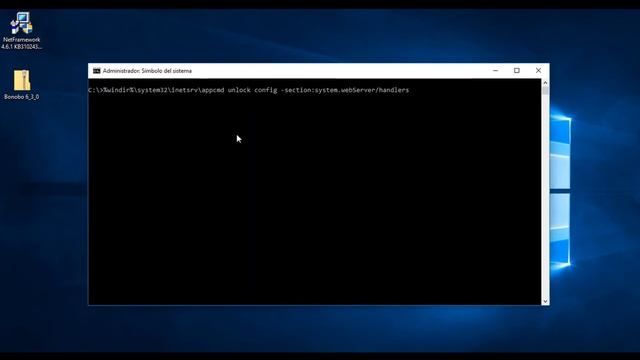Click the scrollbar down arrow in console

(x=545, y=301)
